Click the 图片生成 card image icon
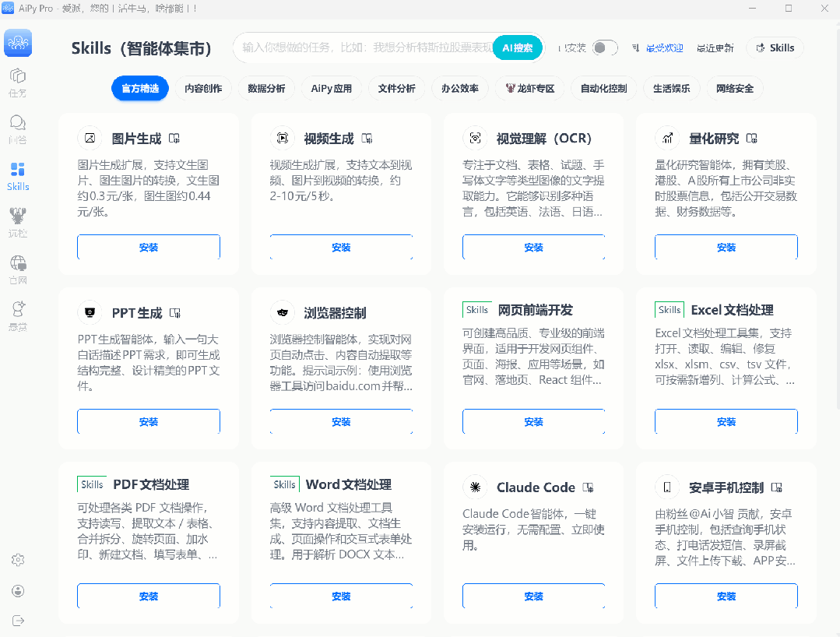840x637 pixels. coord(90,138)
